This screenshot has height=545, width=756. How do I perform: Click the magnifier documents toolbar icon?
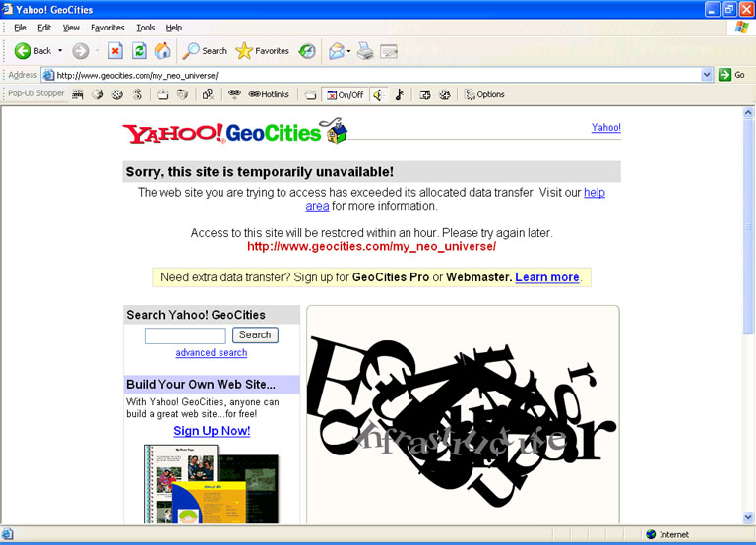pos(208,94)
